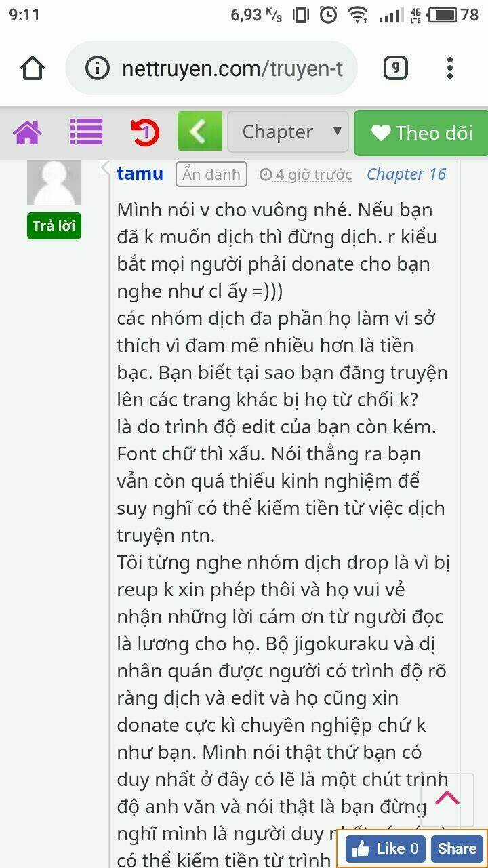Reply to comment using Trả lời button
Viewport: 488px width, 868px height.
tap(54, 226)
